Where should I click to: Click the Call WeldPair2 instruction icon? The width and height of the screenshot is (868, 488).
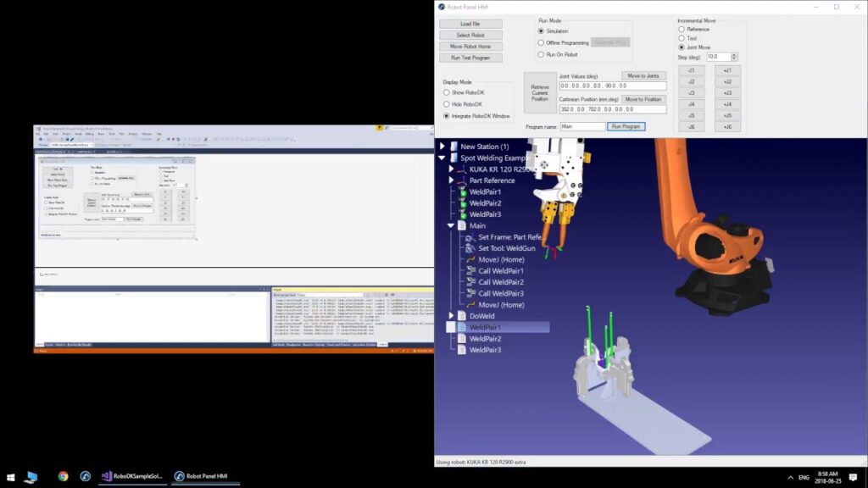470,282
